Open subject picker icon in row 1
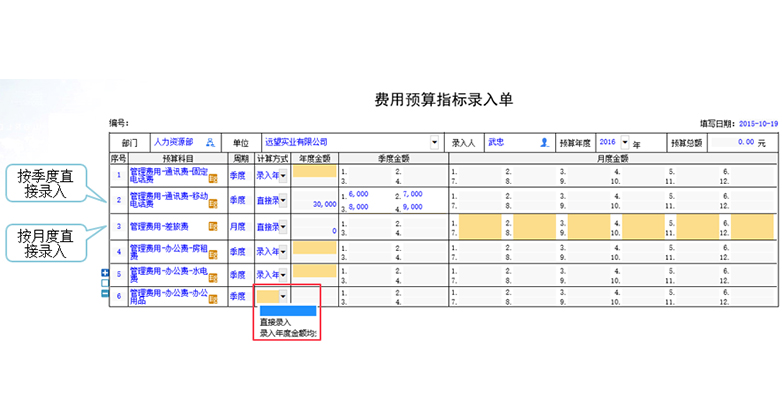Screen dimensions: 782x400 coord(213,178)
